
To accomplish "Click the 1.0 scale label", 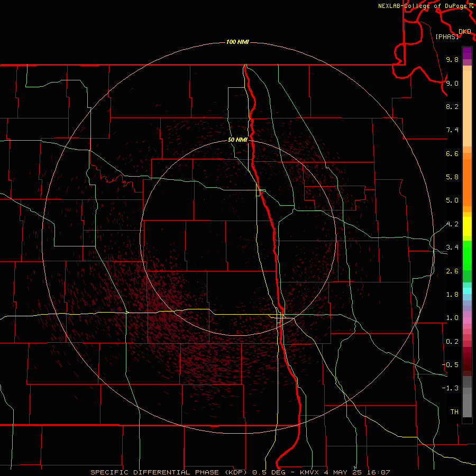I will [452, 318].
